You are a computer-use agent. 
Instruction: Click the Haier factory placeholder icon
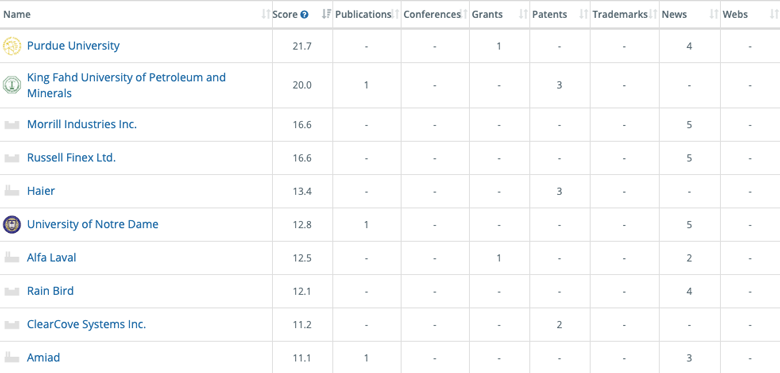11,191
